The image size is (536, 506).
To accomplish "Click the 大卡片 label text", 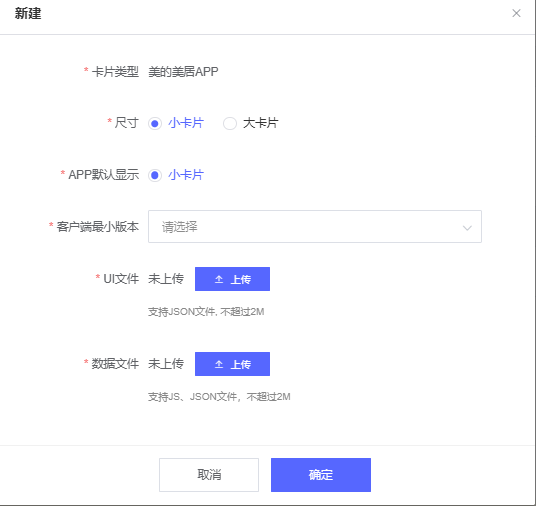I will [x=260, y=123].
